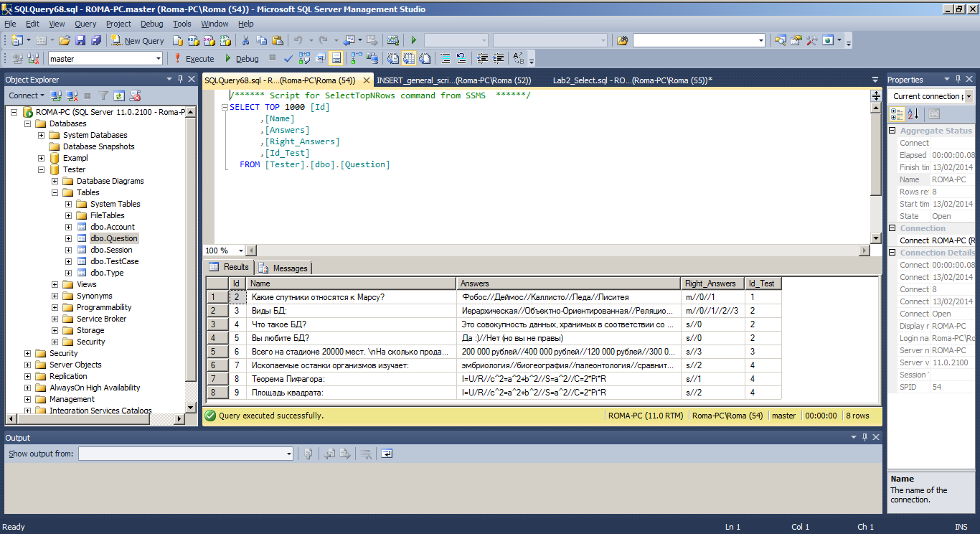Click the Answers column header
The image size is (980, 534).
click(x=568, y=284)
